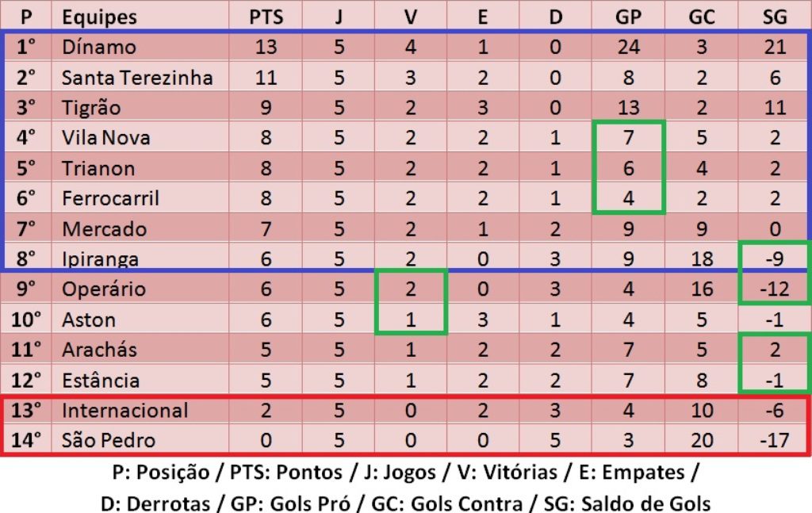
Task: Select the Ipiranga team cell
Action: [x=100, y=259]
